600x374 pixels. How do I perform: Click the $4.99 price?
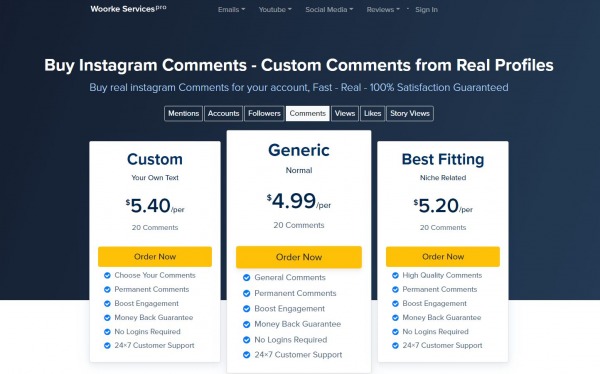tap(299, 201)
